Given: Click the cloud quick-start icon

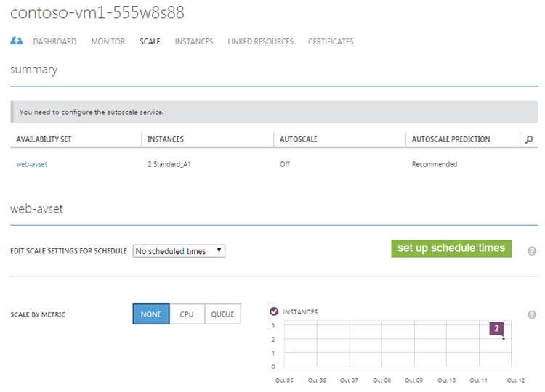Looking at the screenshot, I should (x=17, y=41).
